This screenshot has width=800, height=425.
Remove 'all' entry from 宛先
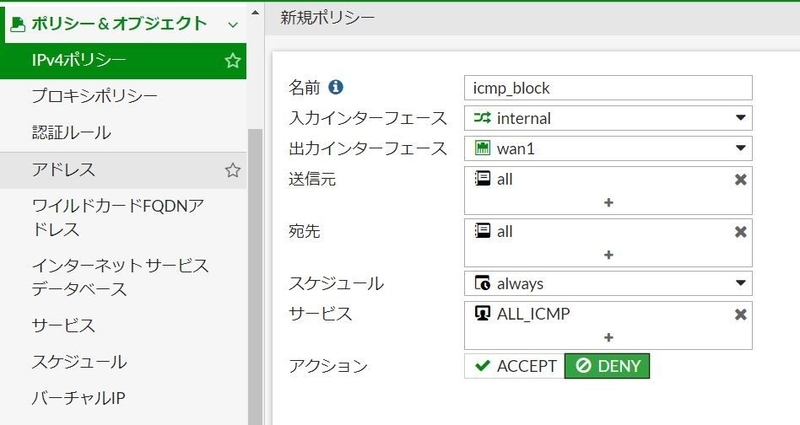click(740, 232)
